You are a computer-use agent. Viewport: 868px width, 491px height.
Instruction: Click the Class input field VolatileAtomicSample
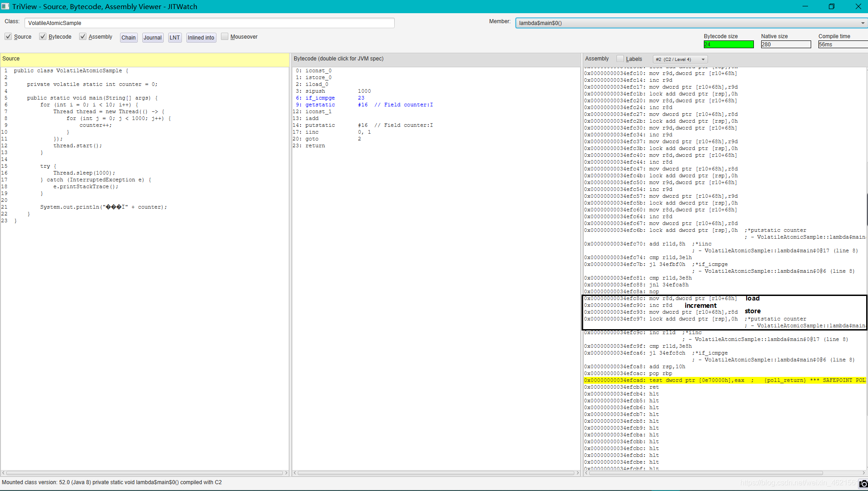point(209,23)
